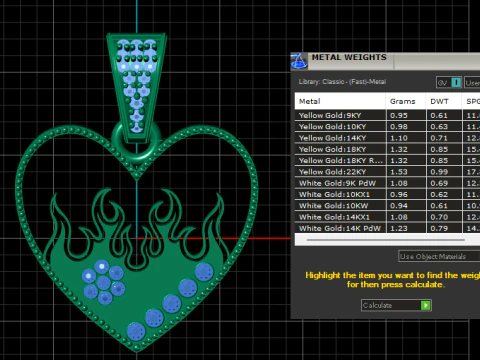Select the pendant bail in viewport
This screenshot has width=480, height=360.
coord(137,87)
